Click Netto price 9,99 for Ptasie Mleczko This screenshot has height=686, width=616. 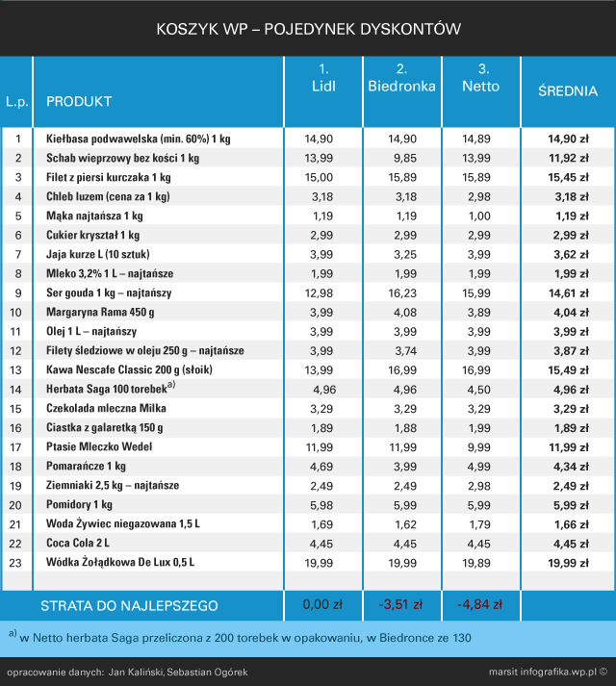(479, 447)
